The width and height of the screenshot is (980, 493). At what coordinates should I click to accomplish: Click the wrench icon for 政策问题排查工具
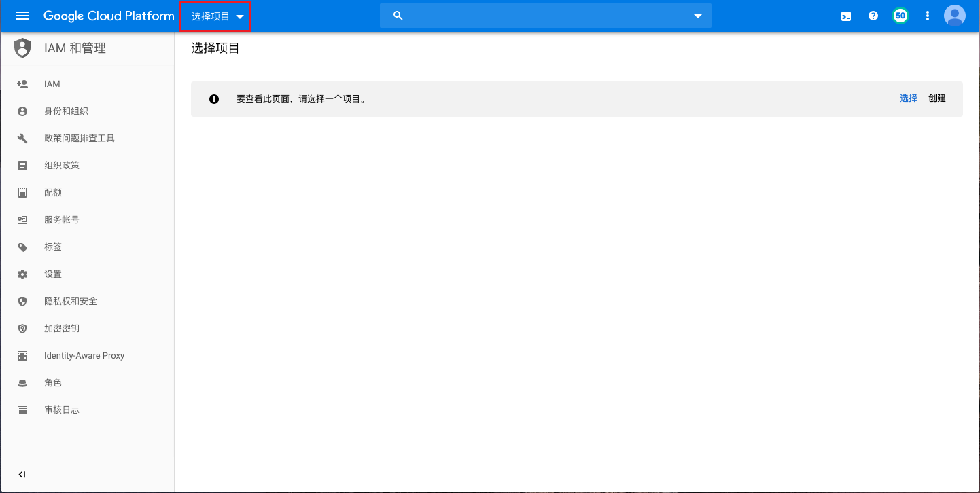pyautogui.click(x=22, y=139)
